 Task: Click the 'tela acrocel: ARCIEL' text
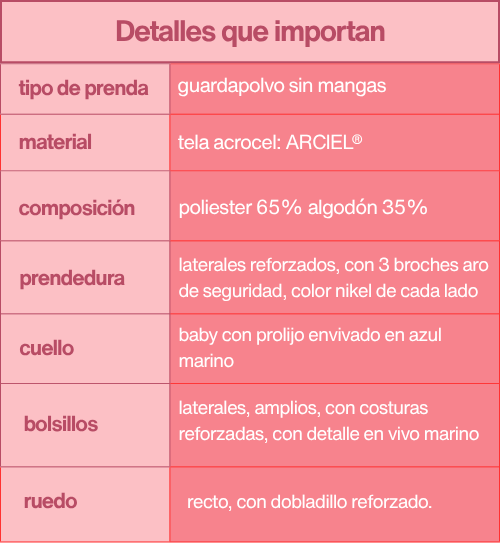coord(266,143)
